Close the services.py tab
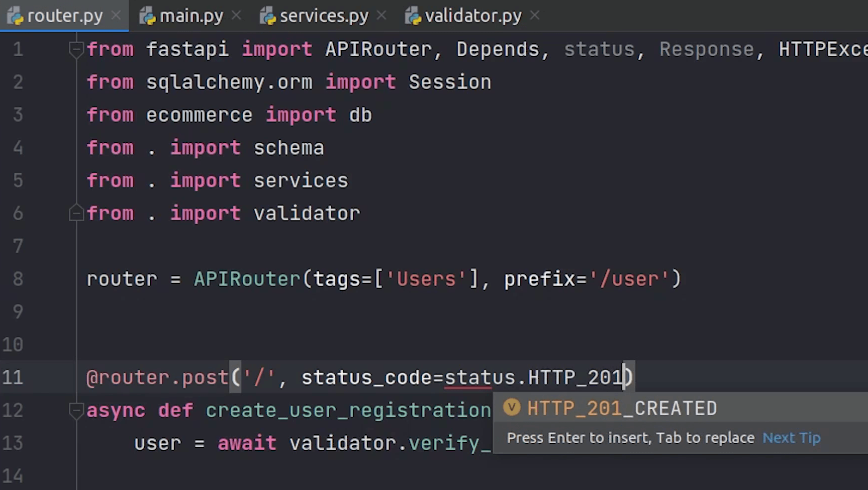868x490 pixels. pos(382,15)
